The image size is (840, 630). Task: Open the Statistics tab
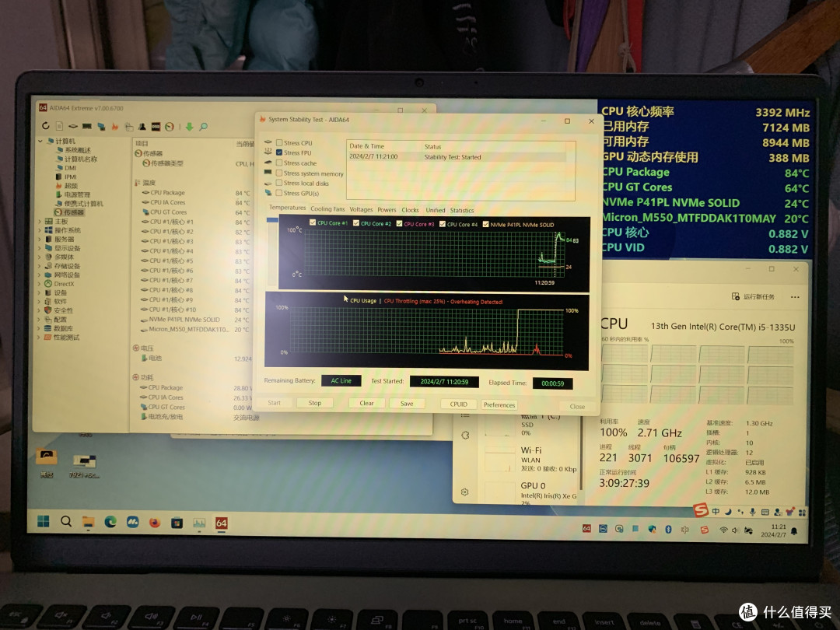461,210
